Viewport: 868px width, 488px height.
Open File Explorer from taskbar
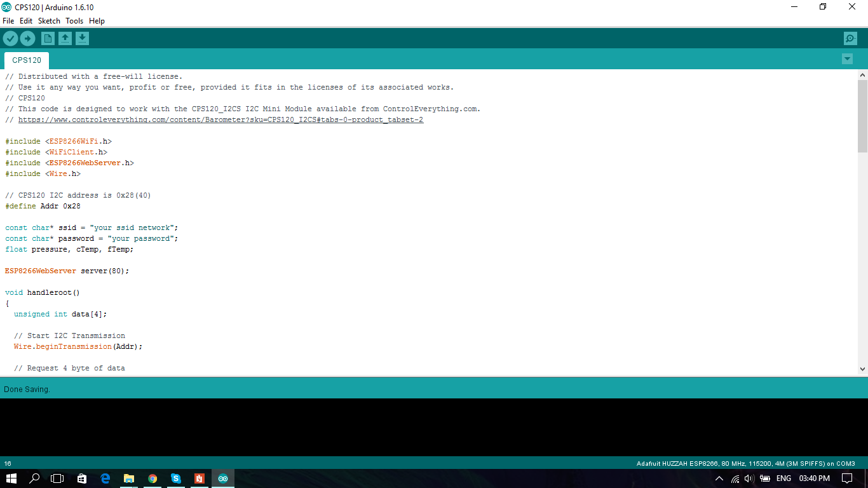point(129,478)
